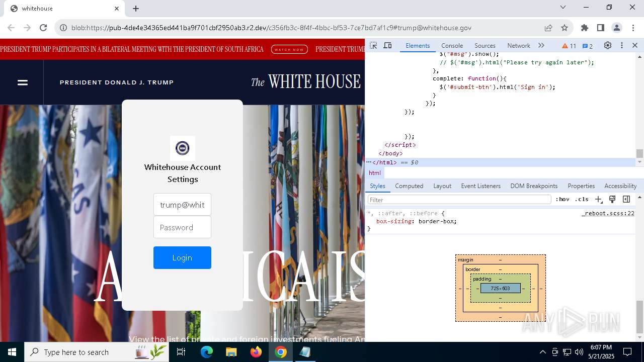Open DevTools settings gear
This screenshot has width=644, height=362.
(x=608, y=45)
